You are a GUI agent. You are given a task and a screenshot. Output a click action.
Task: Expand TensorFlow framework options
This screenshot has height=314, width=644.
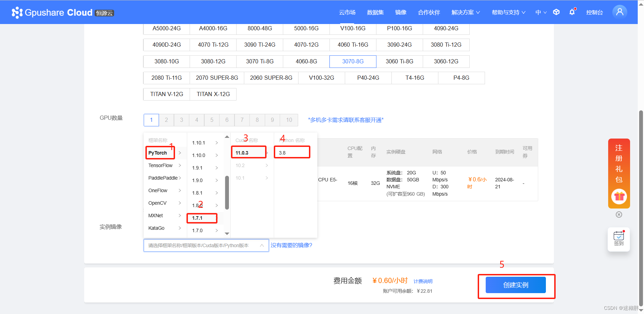tap(165, 165)
